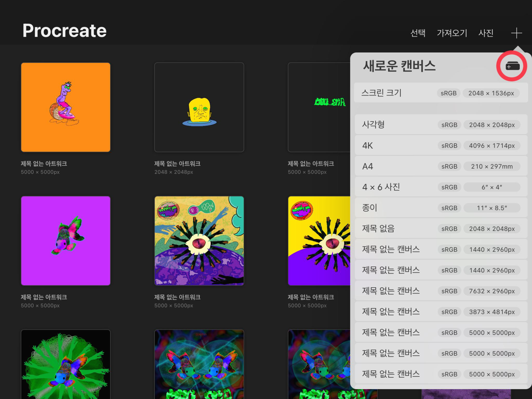Open the green radial hands fish artwork
532x399 pixels.
(x=66, y=364)
